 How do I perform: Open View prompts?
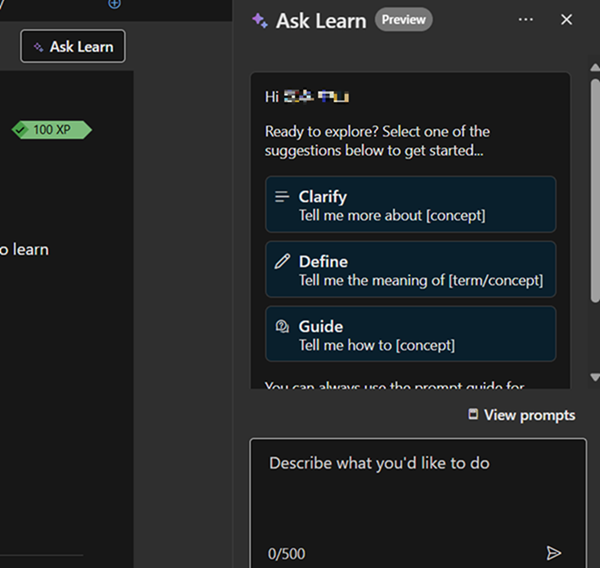522,415
